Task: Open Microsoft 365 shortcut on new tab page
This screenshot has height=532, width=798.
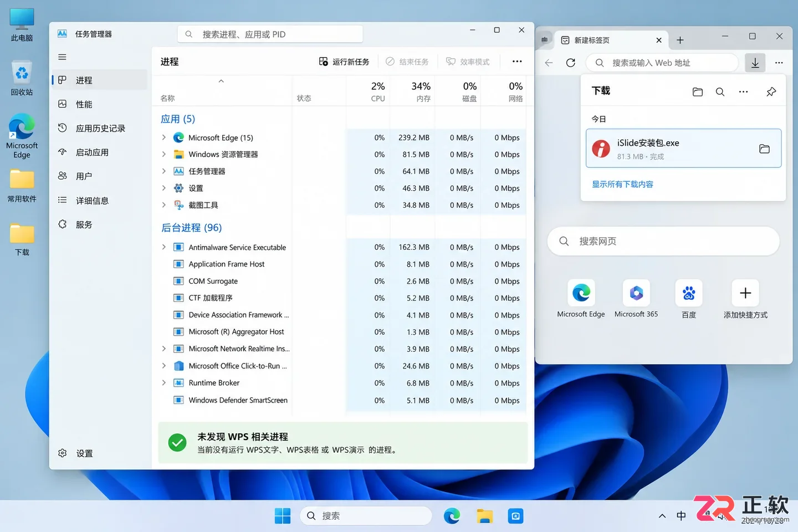Action: pyautogui.click(x=636, y=299)
